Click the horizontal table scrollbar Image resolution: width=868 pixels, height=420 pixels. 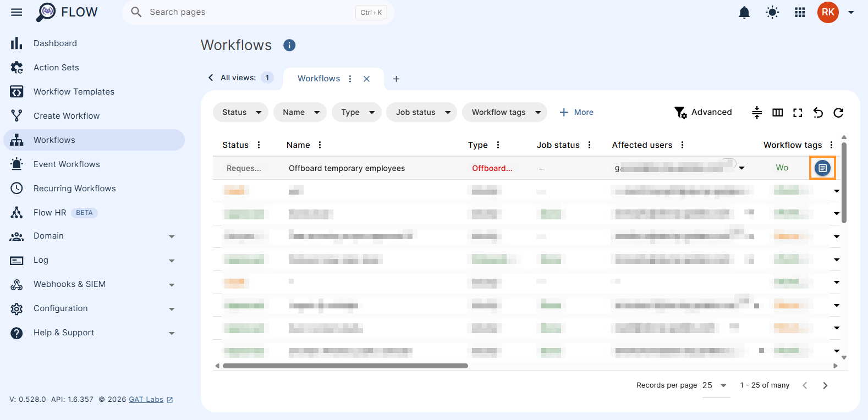coord(345,366)
